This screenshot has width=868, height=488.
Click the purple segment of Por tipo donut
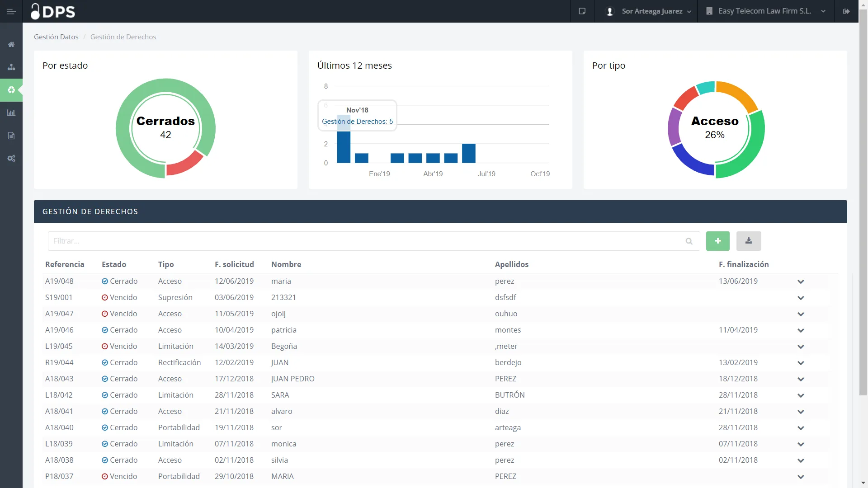coord(674,128)
